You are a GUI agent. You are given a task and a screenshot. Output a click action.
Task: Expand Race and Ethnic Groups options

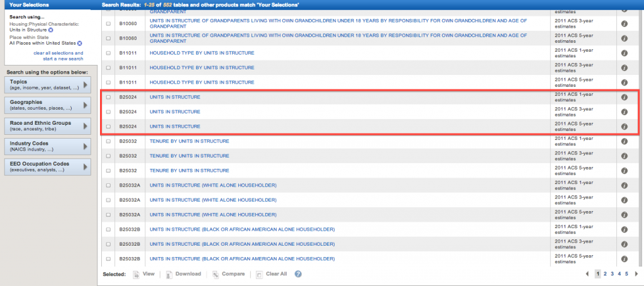(x=48, y=126)
